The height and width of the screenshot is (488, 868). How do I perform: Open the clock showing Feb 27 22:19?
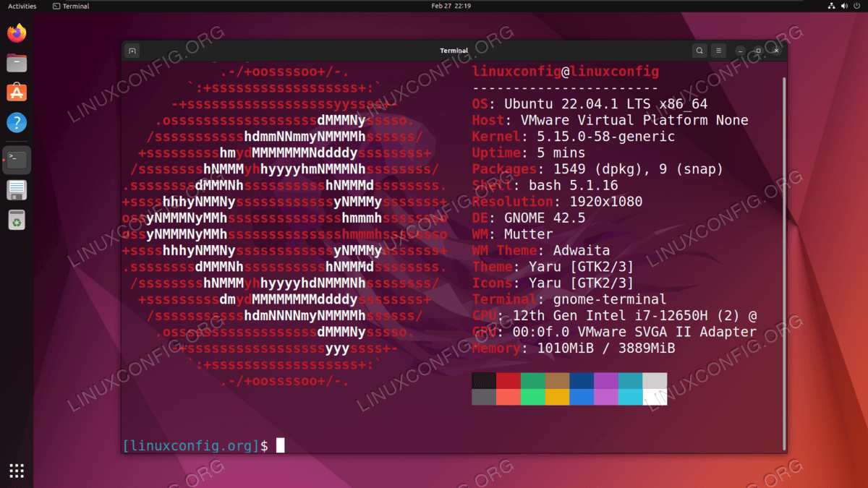[451, 6]
